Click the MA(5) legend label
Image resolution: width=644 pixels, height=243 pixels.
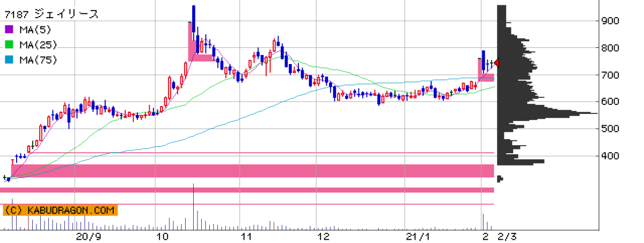coord(35,30)
